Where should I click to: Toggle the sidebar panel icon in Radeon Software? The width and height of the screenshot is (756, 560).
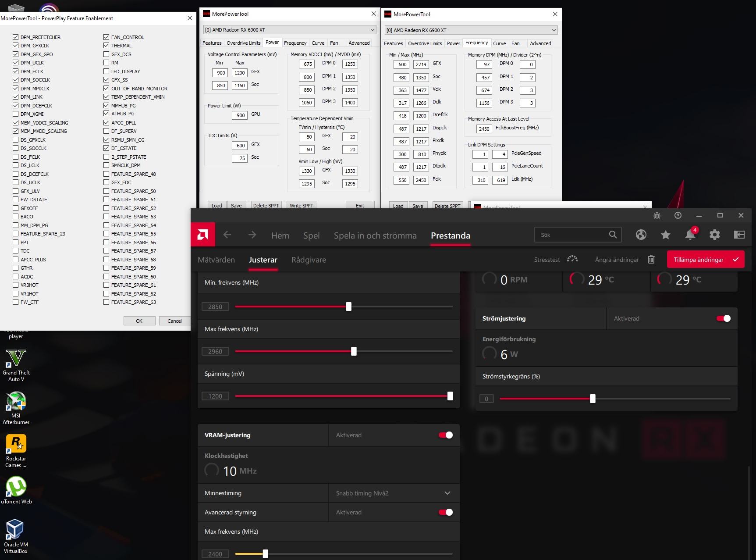click(739, 235)
